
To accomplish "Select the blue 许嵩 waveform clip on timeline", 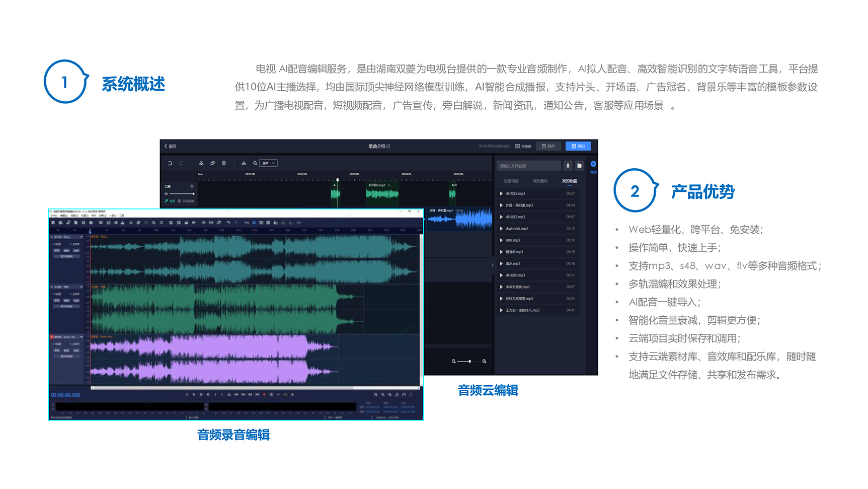I will 459,220.
